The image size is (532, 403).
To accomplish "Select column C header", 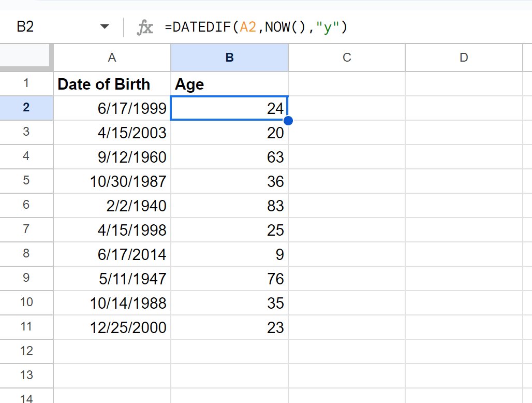I will 346,57.
